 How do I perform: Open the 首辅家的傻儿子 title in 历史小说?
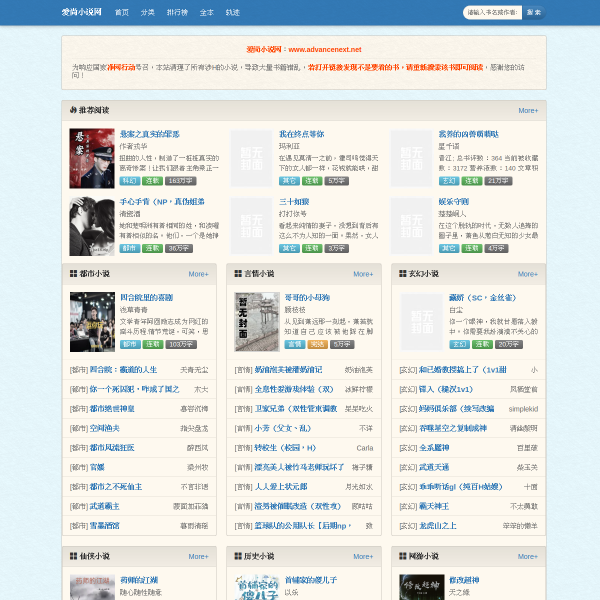[311, 580]
